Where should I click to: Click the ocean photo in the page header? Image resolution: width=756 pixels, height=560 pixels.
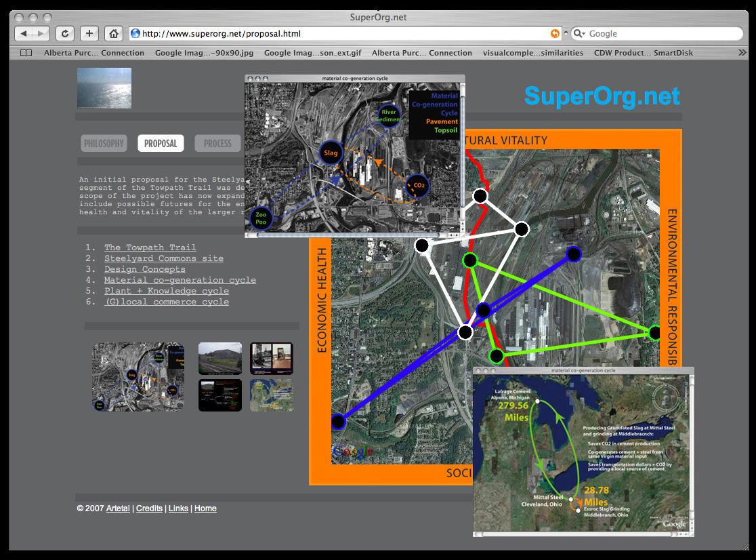104,87
